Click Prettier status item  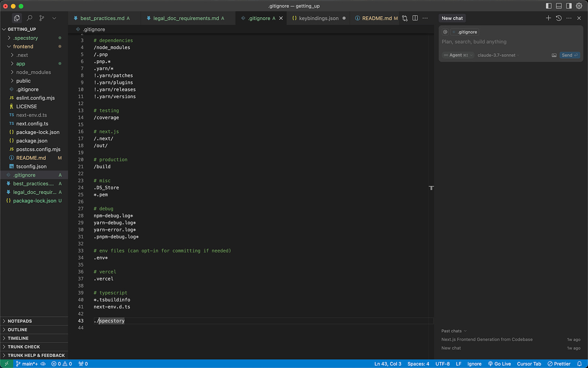[559, 364]
